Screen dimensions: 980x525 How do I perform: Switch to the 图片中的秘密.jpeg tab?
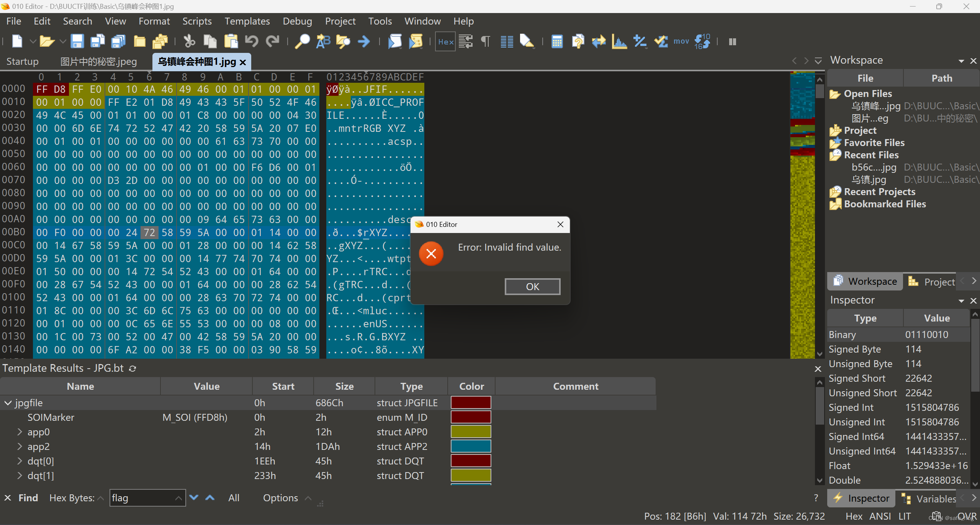[x=98, y=61]
